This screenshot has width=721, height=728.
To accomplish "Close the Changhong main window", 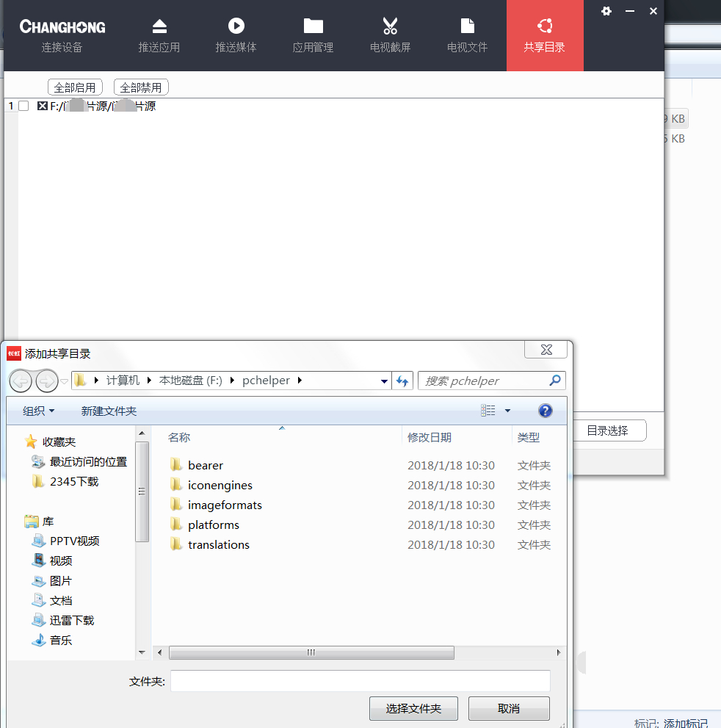I will click(x=653, y=11).
